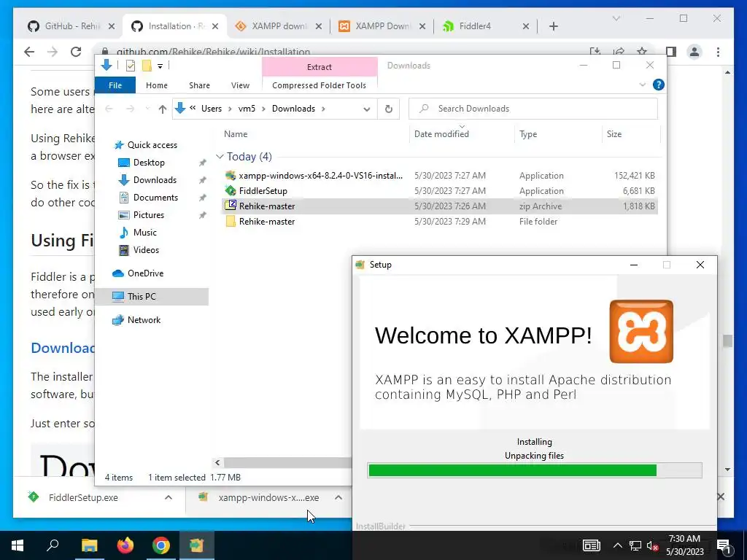The image size is (747, 560).
Task: Click the Explorer Up one level arrow
Action: [162, 109]
